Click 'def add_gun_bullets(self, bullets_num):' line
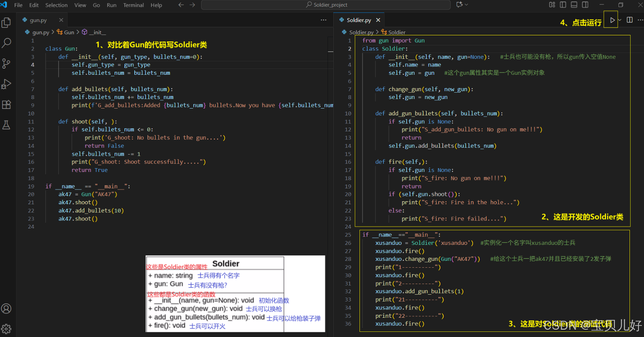 point(439,114)
